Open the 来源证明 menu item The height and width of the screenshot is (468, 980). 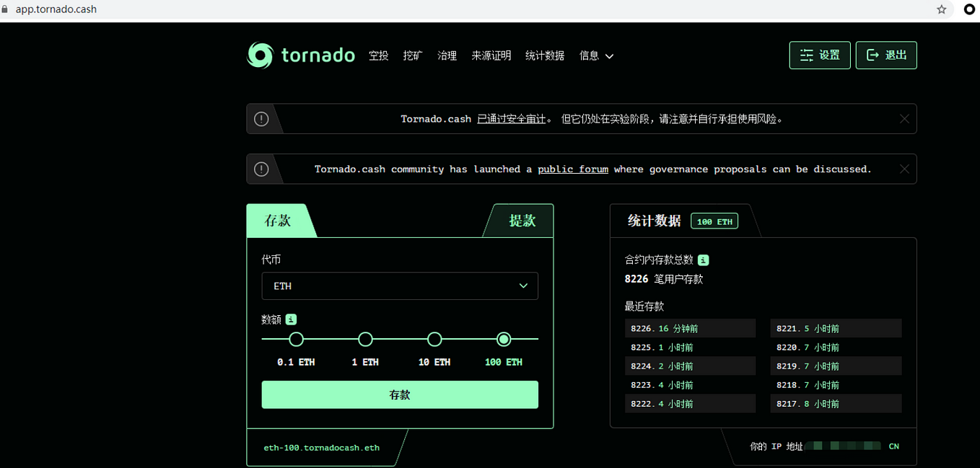pos(491,56)
